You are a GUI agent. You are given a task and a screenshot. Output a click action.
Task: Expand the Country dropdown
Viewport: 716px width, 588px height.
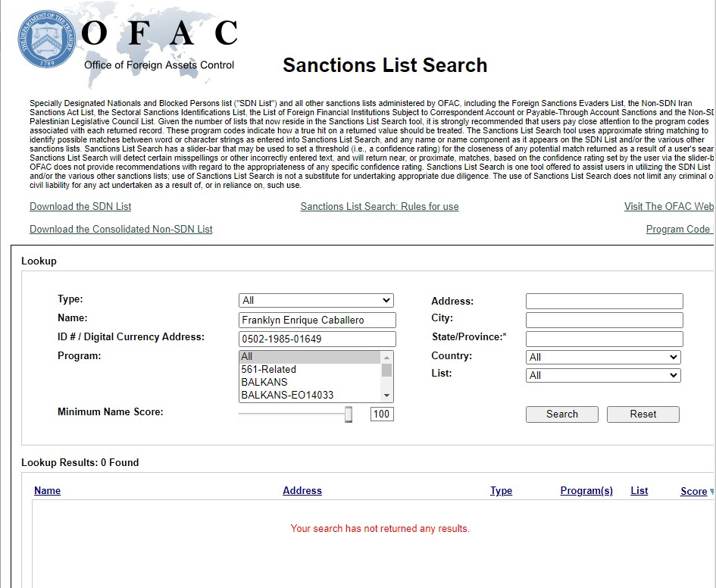click(603, 357)
